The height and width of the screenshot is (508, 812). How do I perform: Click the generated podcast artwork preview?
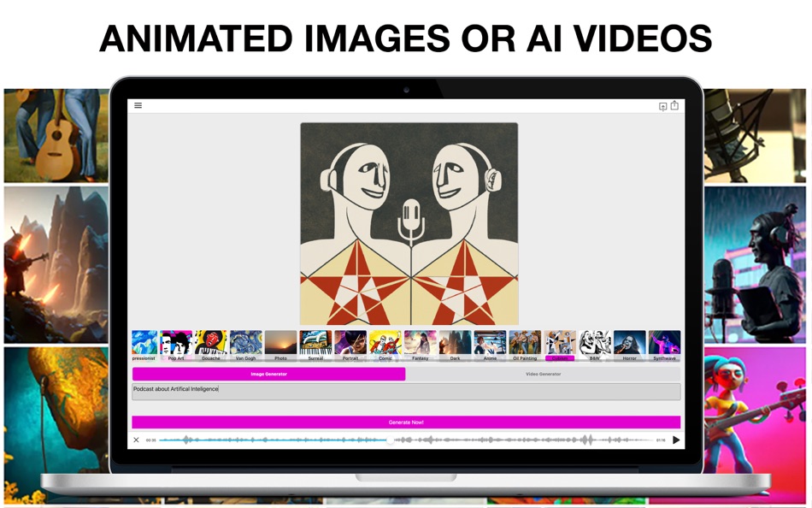click(409, 223)
